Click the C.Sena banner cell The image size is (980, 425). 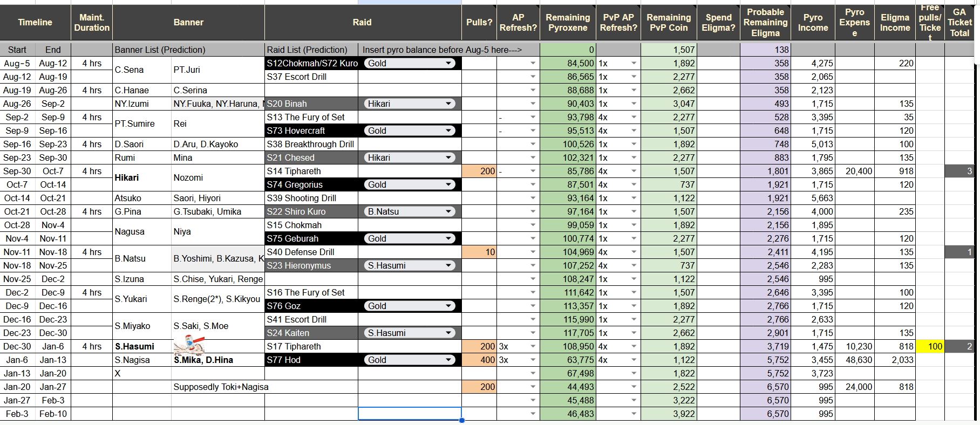[x=142, y=70]
